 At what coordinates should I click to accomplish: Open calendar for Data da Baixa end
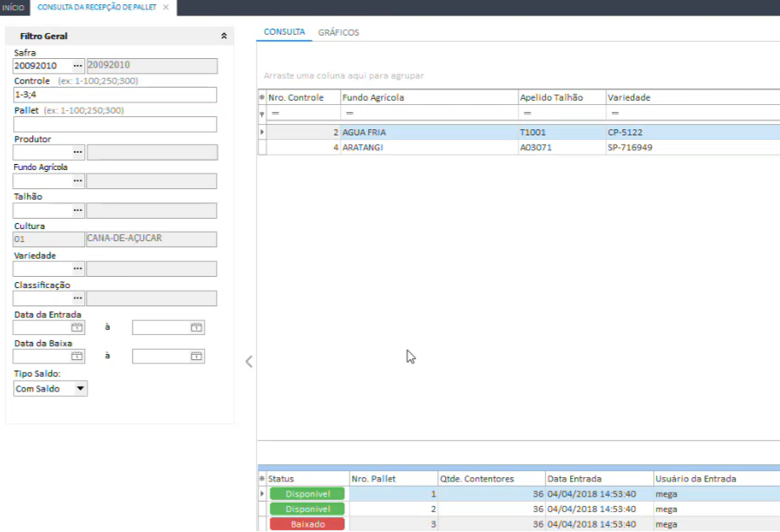(196, 357)
